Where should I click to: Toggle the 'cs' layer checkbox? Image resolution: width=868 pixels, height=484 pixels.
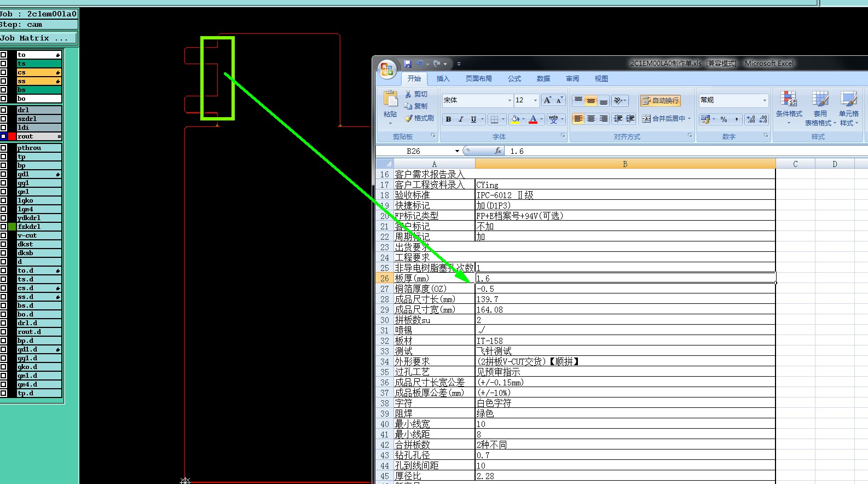(4, 72)
